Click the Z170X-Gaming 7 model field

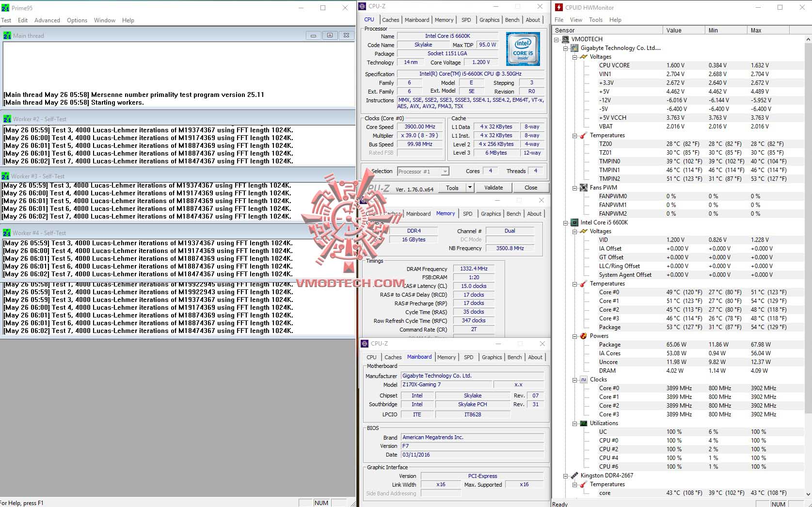pyautogui.click(x=447, y=384)
